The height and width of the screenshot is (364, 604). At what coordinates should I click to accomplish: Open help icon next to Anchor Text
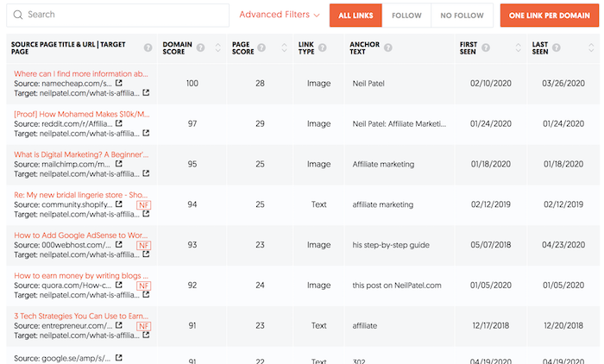[388, 47]
